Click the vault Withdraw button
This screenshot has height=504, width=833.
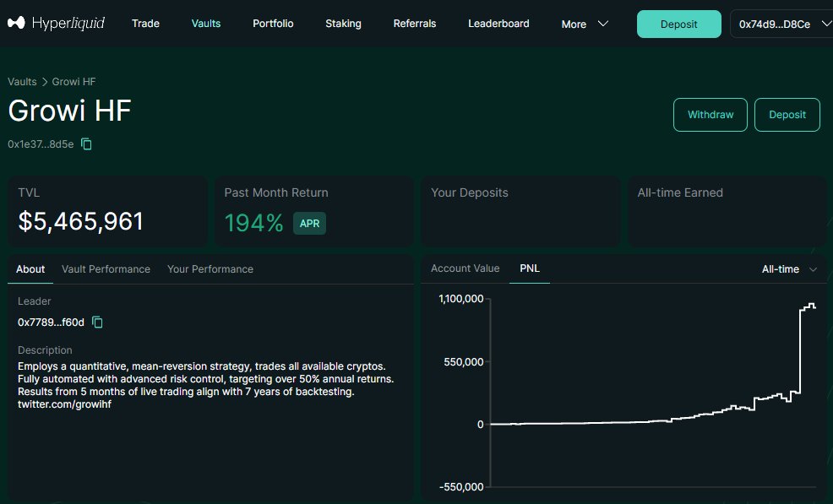710,115
